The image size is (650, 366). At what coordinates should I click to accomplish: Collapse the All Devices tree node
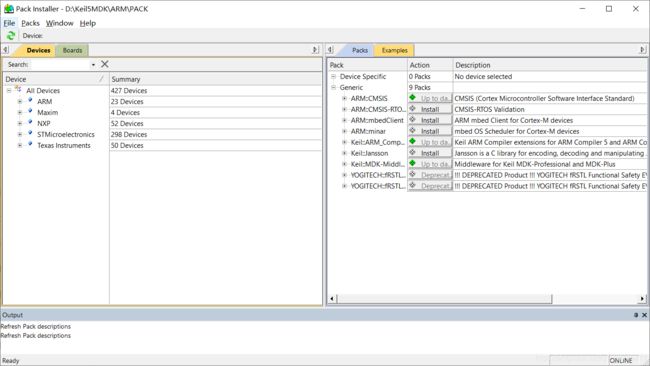click(9, 90)
